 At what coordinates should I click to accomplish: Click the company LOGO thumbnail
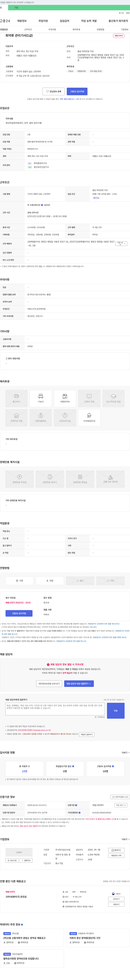coord(19,852)
